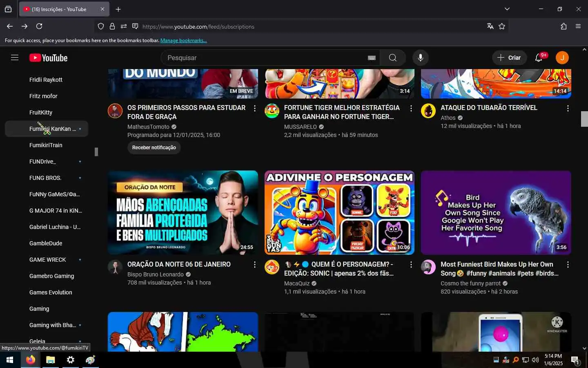Open GambleDude subscription

tap(46, 243)
